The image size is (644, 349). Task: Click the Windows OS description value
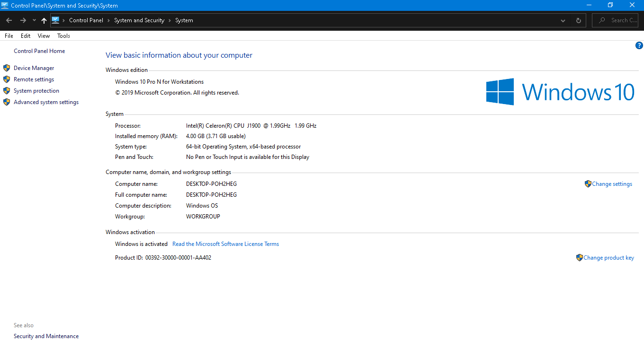(x=202, y=206)
